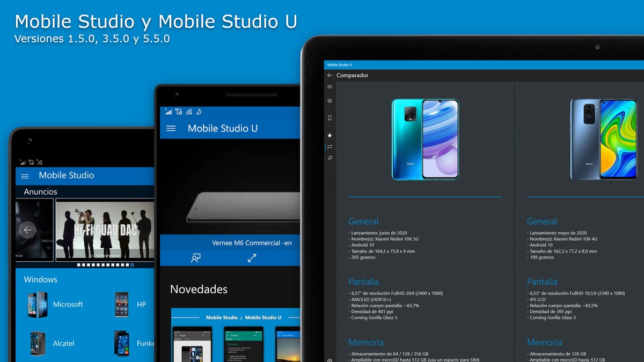Open the General section heading link
Viewport: 644px width, 362px height.
coord(363,221)
